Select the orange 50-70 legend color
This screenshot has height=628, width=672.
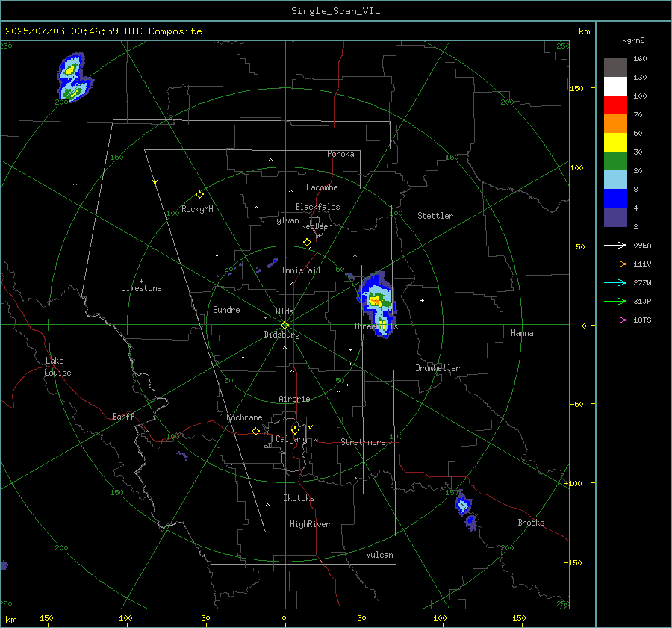point(615,124)
